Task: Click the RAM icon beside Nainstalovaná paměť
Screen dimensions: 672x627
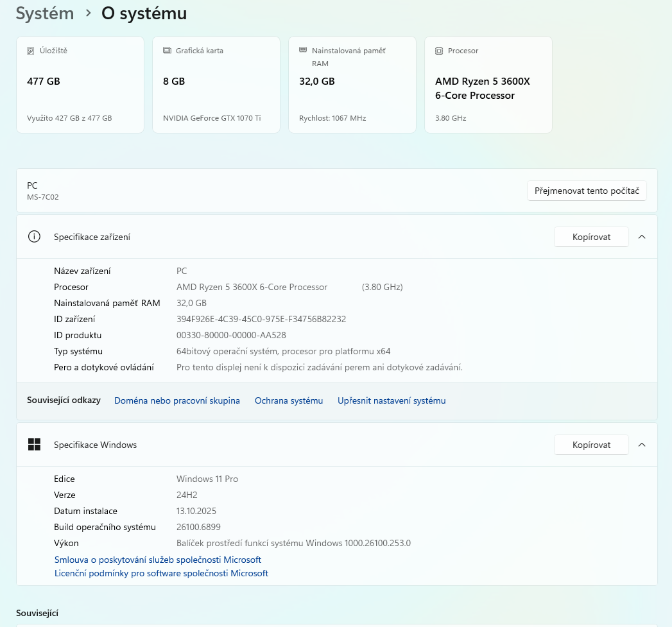Action: point(303,50)
